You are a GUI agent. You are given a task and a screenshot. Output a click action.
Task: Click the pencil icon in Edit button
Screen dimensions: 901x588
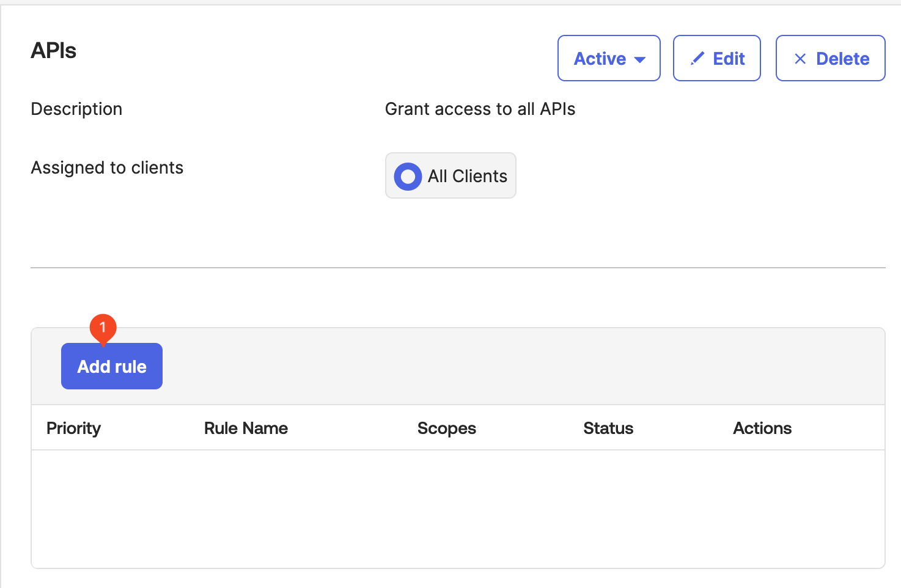(x=697, y=59)
